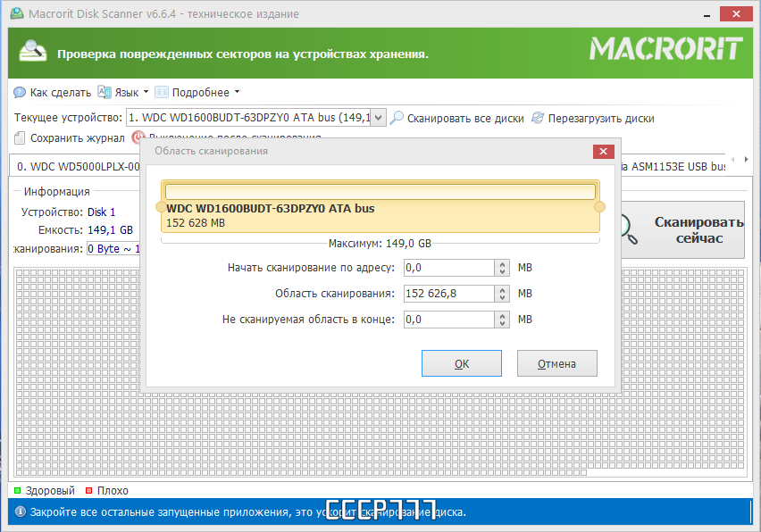Select the WDC WD5000LPLX disk tab
The width and height of the screenshot is (761, 532).
pos(75,166)
